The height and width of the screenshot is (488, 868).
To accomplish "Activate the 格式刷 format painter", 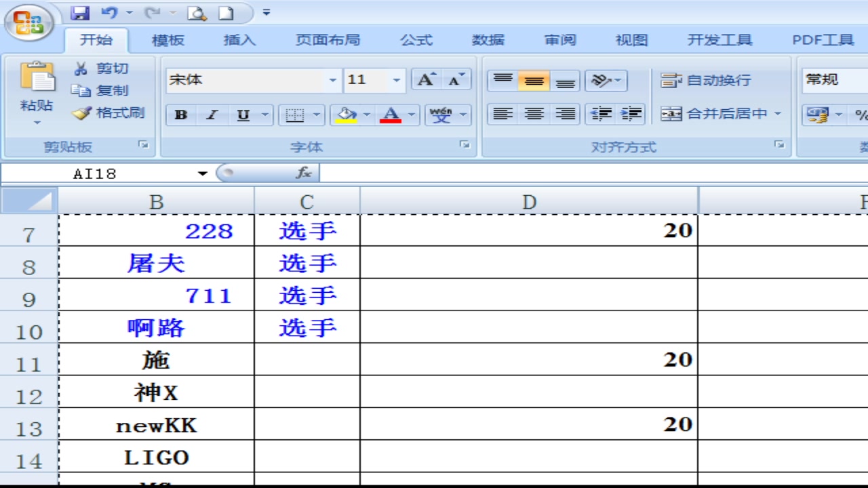I will pos(108,113).
